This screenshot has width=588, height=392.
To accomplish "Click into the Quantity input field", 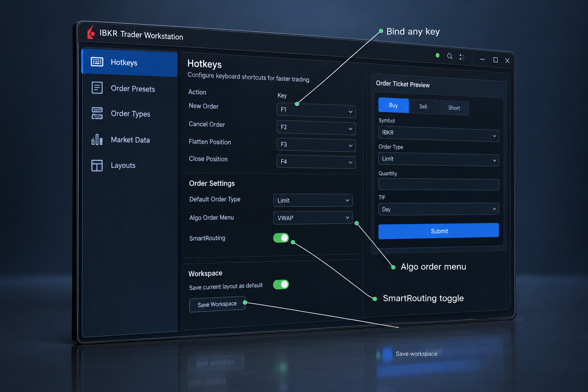I will click(439, 185).
